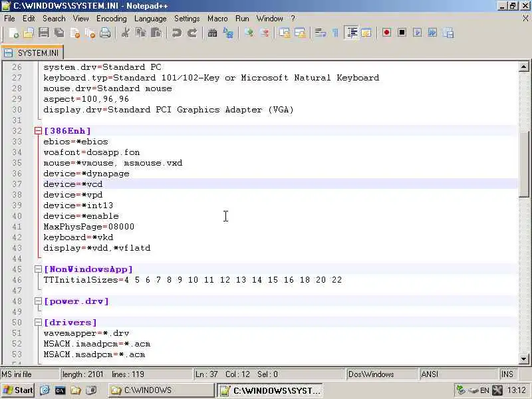Click the vertical scrollbar up arrow

523,67
